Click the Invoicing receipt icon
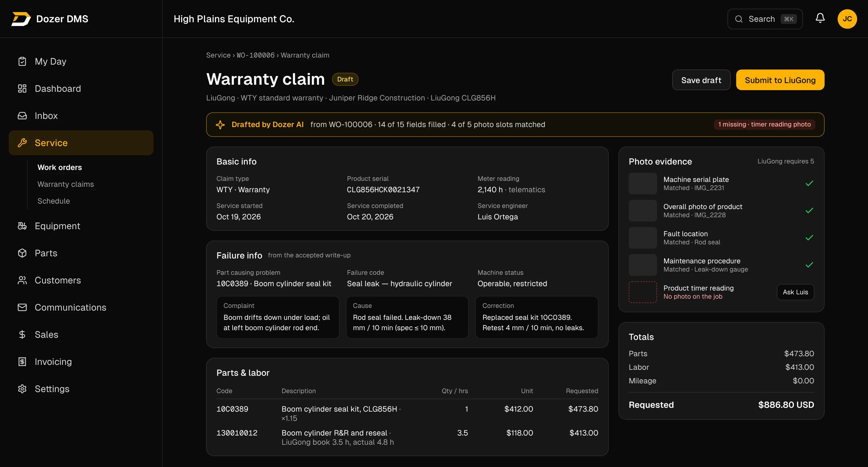 point(22,362)
